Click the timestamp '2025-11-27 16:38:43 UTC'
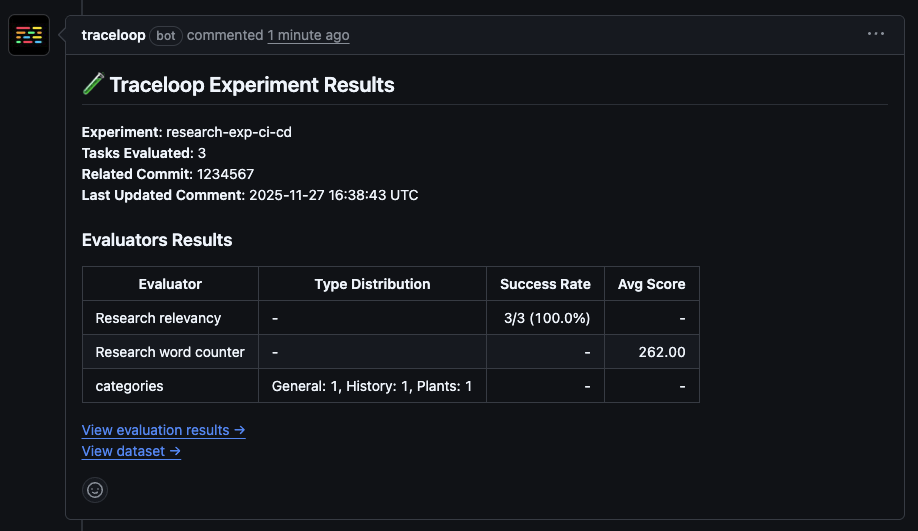918x531 pixels. click(334, 196)
